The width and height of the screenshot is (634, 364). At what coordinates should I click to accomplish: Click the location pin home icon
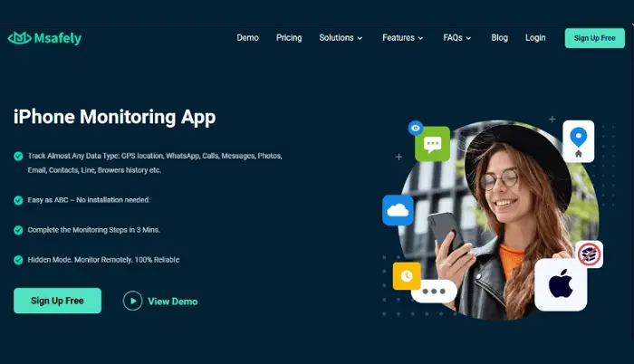[578, 141]
